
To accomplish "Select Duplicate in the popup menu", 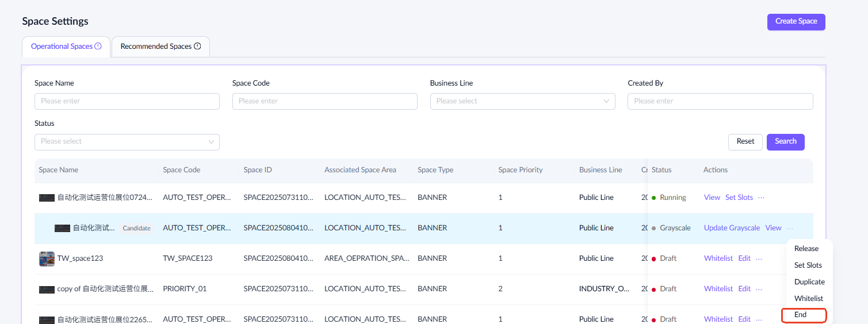I will click(809, 282).
